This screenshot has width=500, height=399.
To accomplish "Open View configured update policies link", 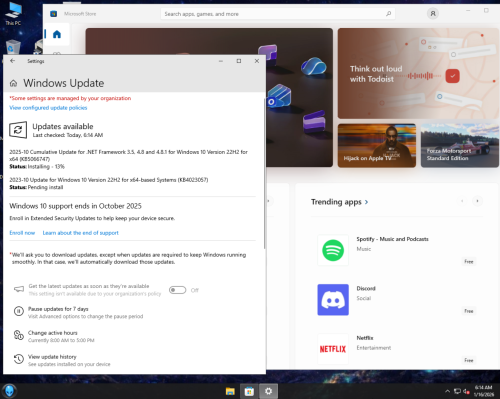I will pos(48,108).
